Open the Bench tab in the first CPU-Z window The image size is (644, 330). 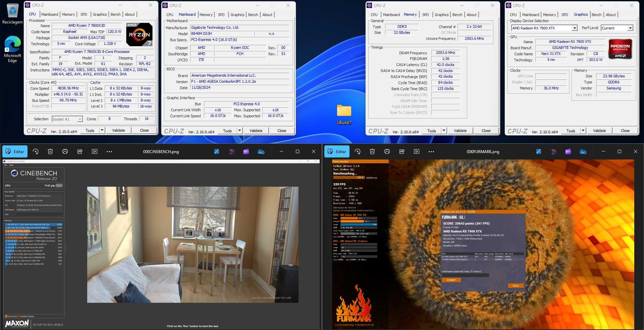pyautogui.click(x=115, y=14)
